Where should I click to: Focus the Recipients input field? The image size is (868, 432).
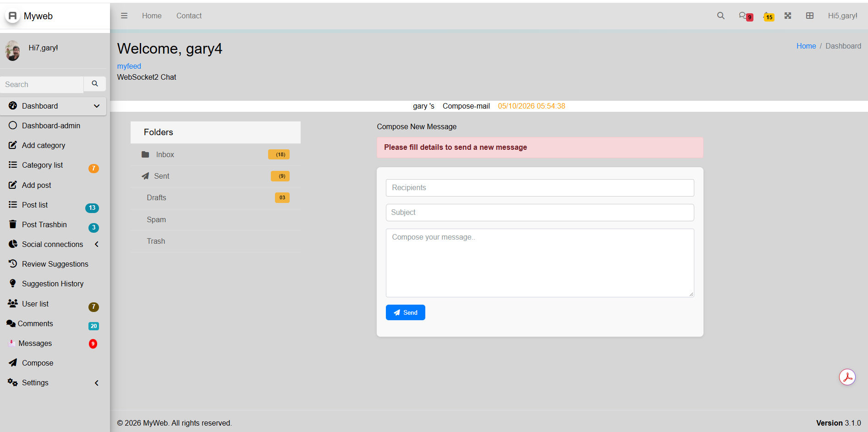coord(540,188)
